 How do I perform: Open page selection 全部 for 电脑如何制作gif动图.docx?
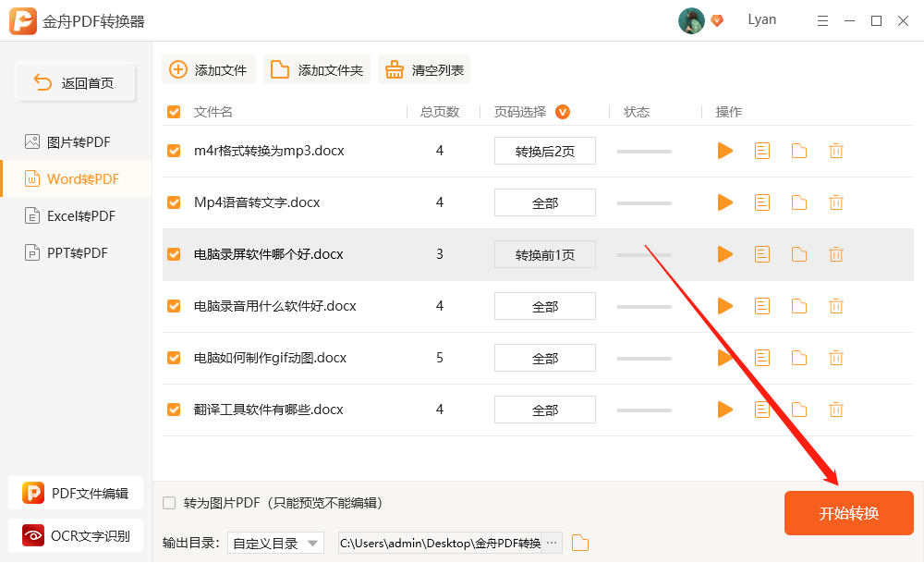point(544,358)
